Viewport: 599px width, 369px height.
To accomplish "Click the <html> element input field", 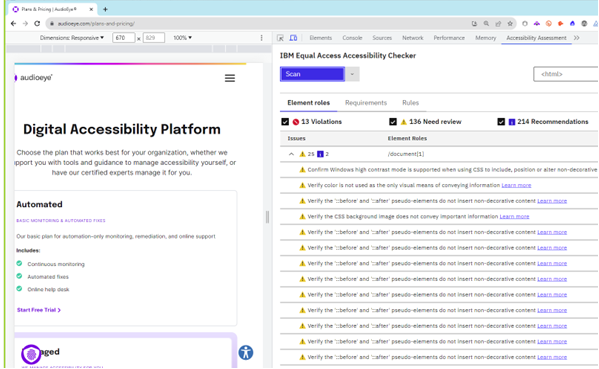I will [x=566, y=74].
